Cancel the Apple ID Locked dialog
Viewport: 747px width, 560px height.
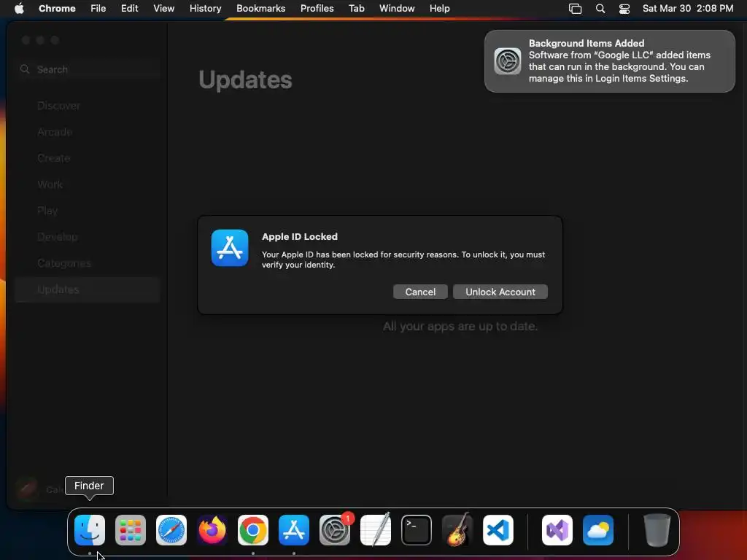pyautogui.click(x=420, y=292)
